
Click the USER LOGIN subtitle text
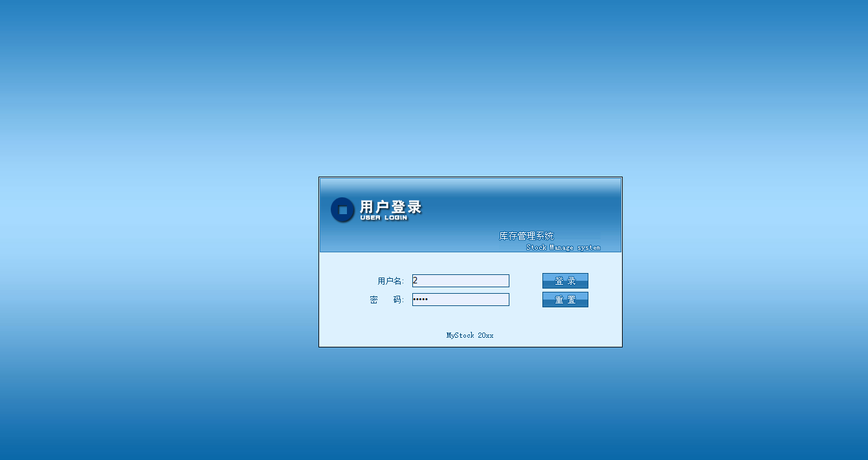[x=383, y=218]
